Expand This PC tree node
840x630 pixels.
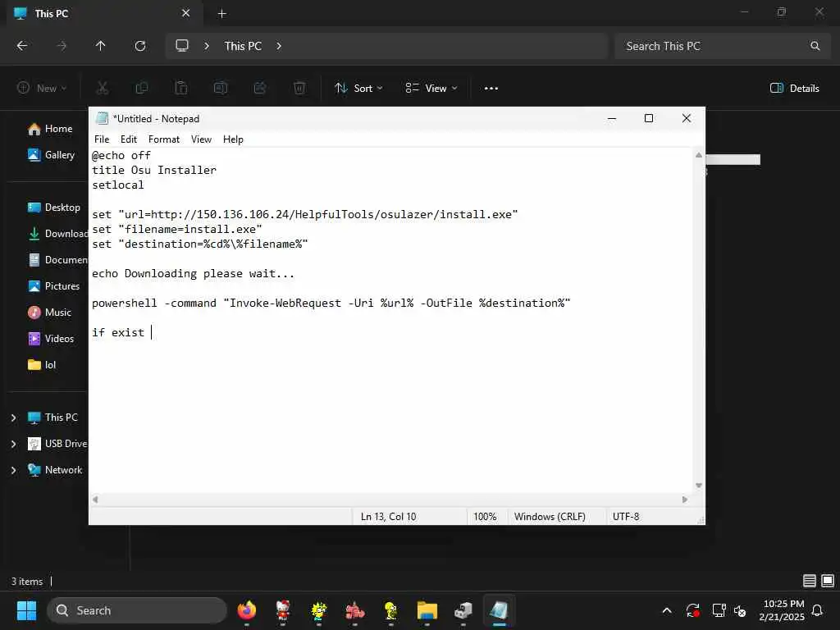click(13, 418)
